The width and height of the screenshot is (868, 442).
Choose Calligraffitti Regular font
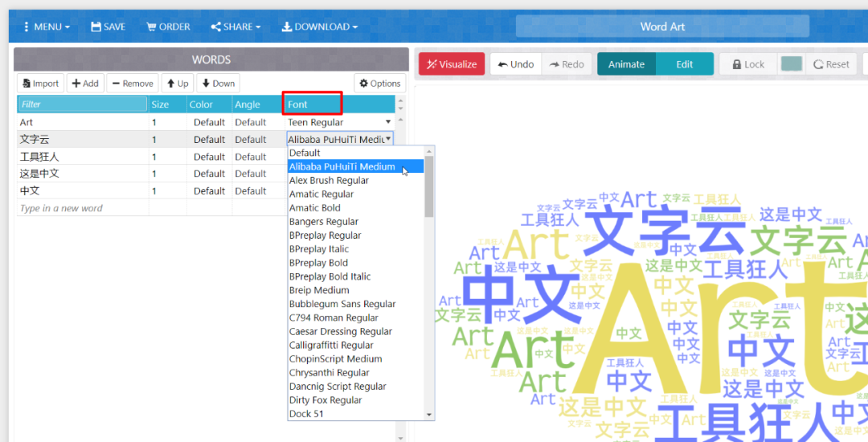(356, 346)
